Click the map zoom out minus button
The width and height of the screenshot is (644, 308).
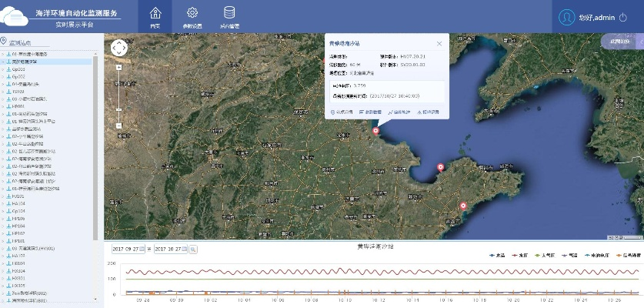118,125
